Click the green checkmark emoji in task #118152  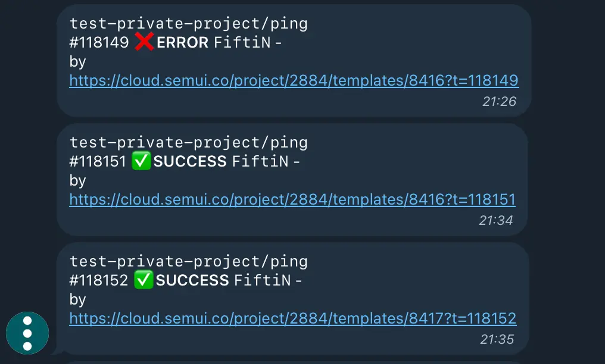coord(144,280)
